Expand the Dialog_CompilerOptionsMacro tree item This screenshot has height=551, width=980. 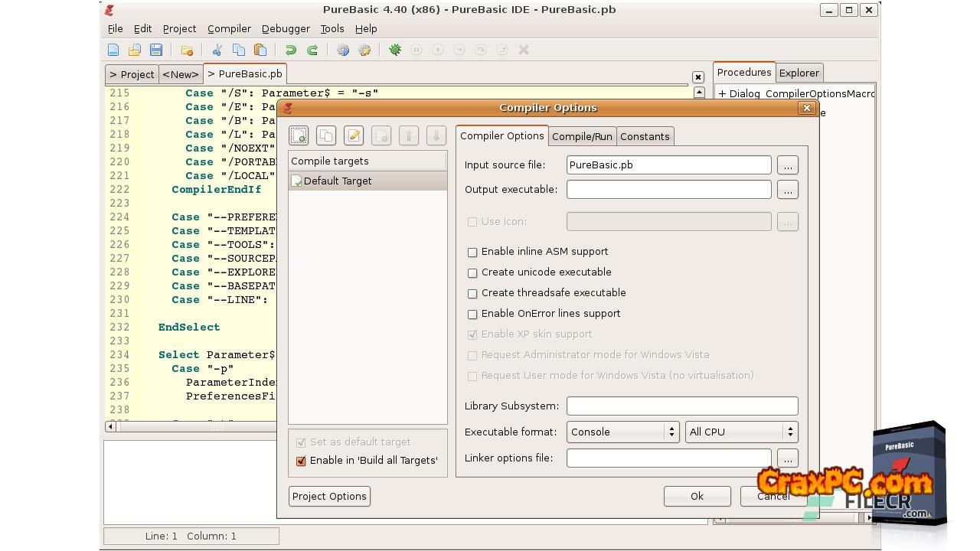pos(722,94)
